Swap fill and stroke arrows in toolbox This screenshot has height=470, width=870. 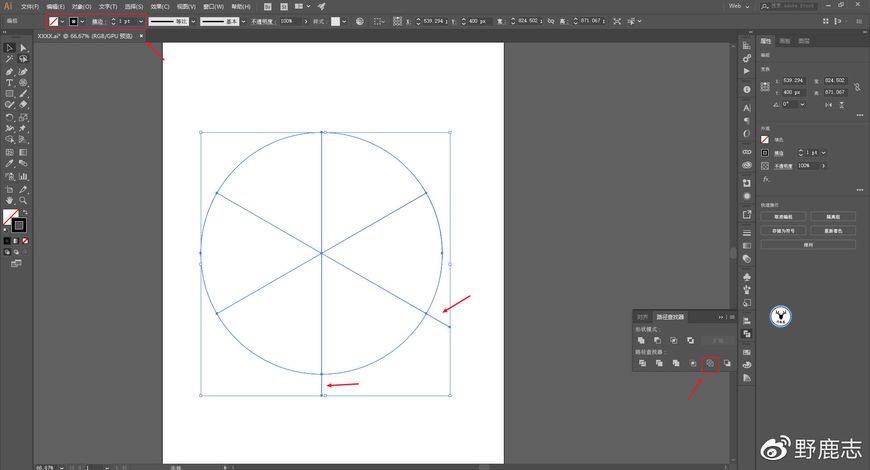pyautogui.click(x=25, y=212)
